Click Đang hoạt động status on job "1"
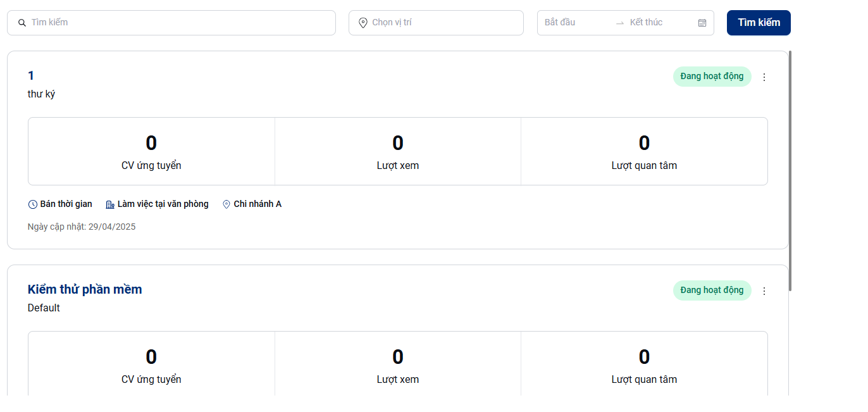 (712, 77)
